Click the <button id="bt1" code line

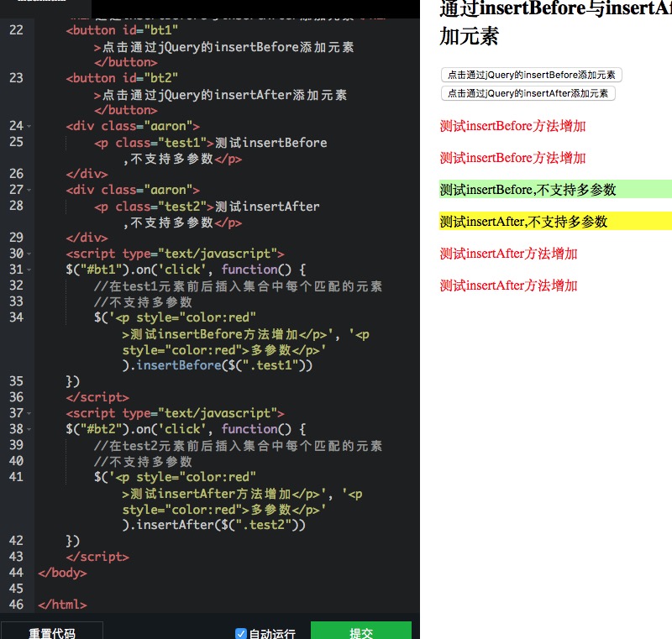tap(122, 30)
